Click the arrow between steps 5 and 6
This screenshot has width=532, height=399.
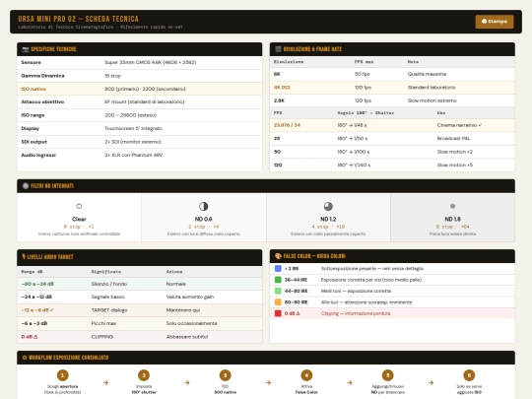(431, 382)
